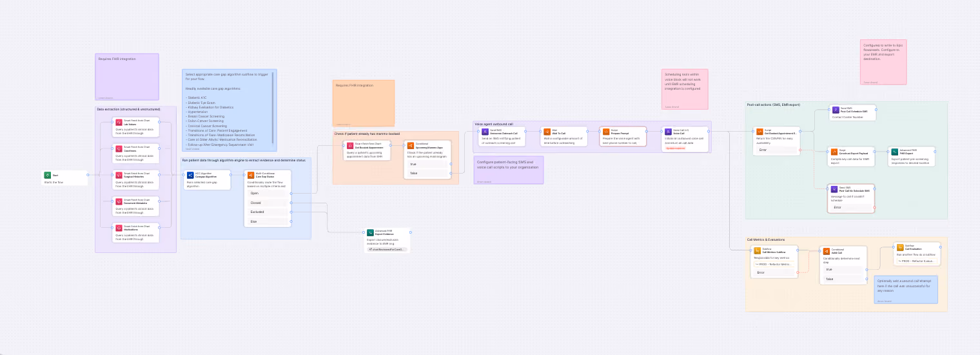Screen dimensions: 980x355
Task: Select the true branch of Addtl Call
Action: pos(843,269)
